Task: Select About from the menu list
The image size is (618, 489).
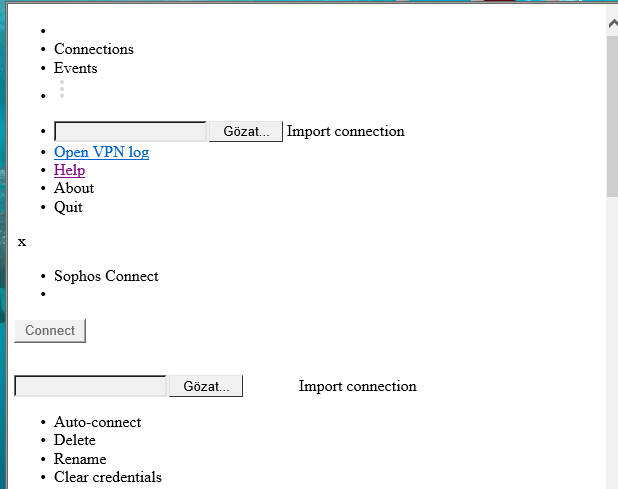Action: [74, 188]
